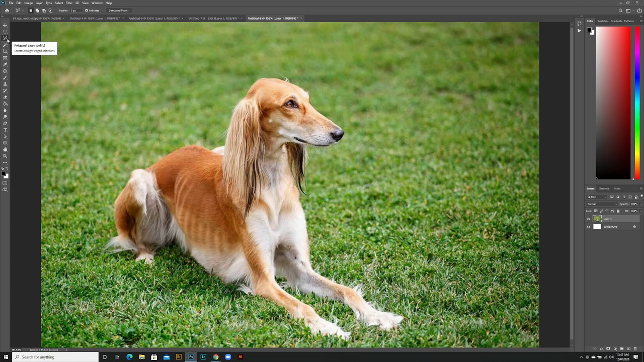Select the Clone Stamp tool
The width and height of the screenshot is (644, 362).
(5, 84)
